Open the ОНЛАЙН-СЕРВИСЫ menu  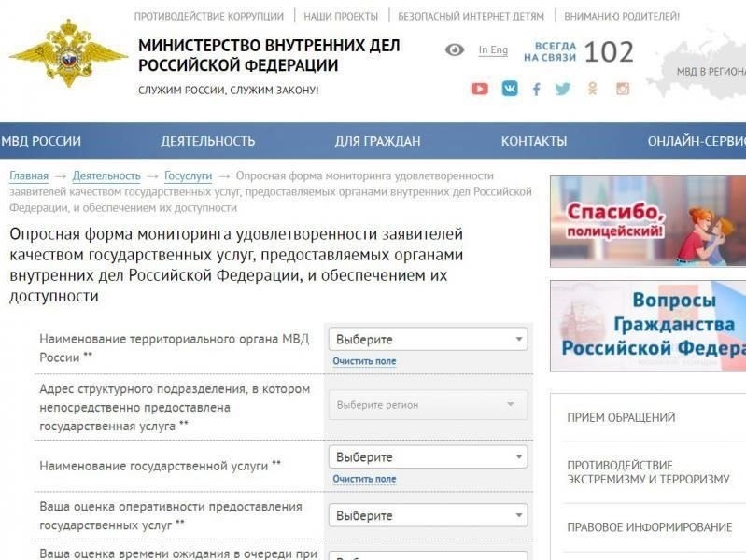click(x=697, y=141)
